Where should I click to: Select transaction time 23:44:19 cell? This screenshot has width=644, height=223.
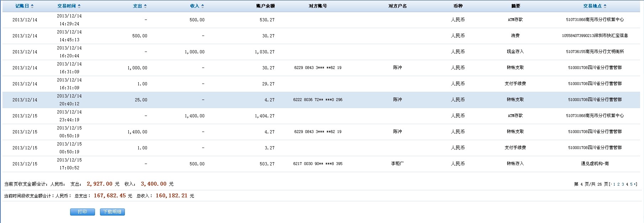click(x=69, y=120)
